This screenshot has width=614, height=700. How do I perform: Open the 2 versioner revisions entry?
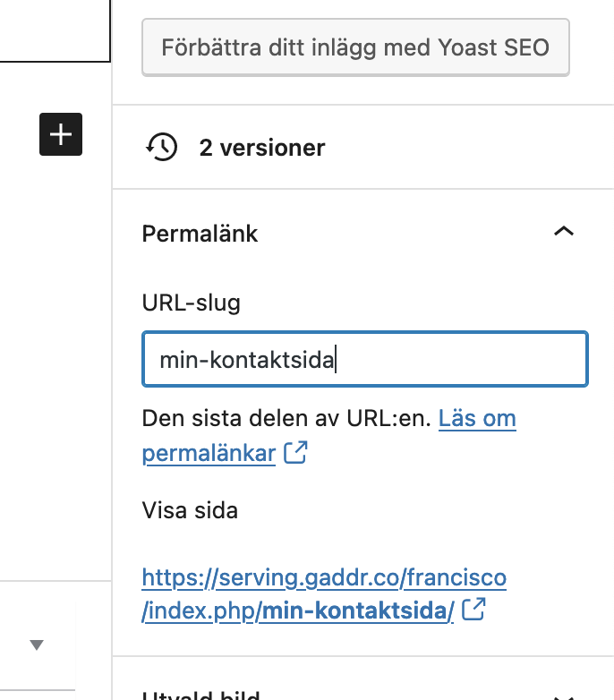coord(261,148)
